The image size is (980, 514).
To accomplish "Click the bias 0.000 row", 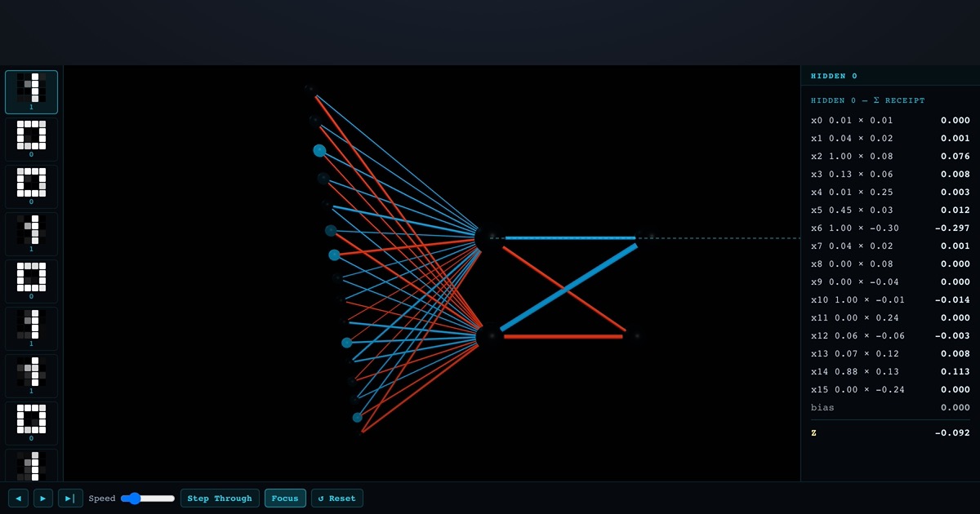I will [x=890, y=407].
